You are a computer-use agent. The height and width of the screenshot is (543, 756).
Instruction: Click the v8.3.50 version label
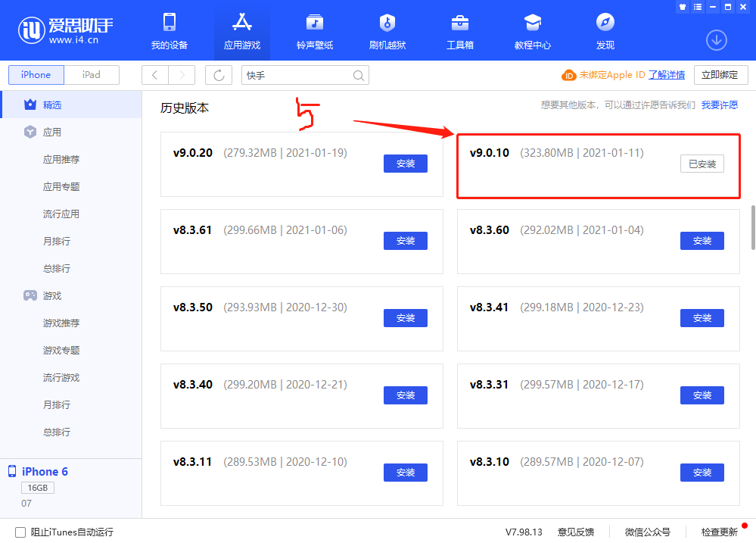pos(193,307)
